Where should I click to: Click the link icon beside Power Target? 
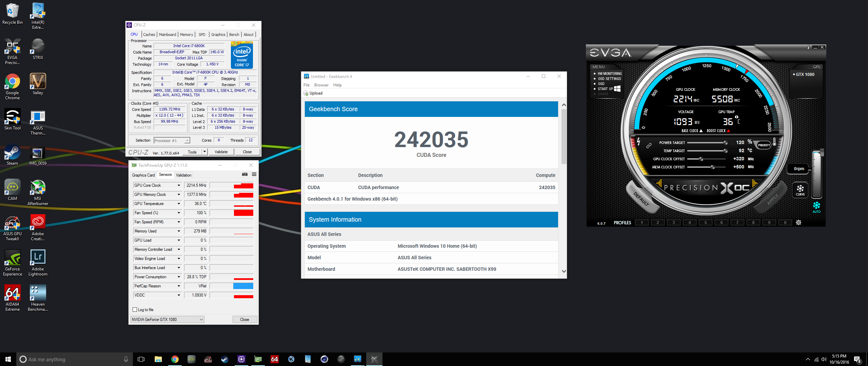click(x=649, y=145)
